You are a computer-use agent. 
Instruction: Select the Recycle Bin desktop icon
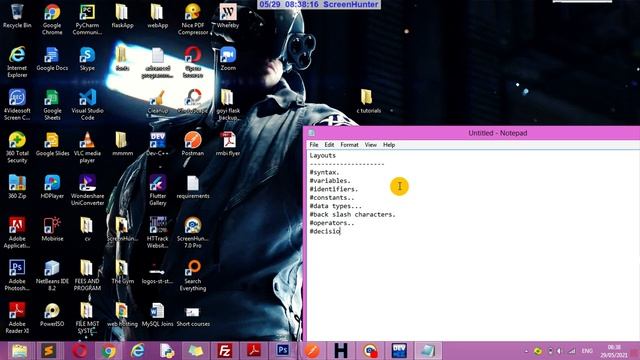pyautogui.click(x=17, y=16)
